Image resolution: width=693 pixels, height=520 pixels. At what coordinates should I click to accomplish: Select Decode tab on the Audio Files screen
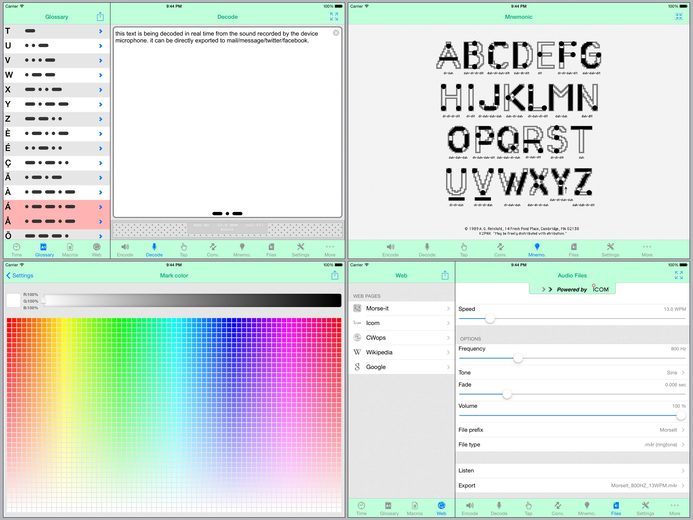click(499, 508)
